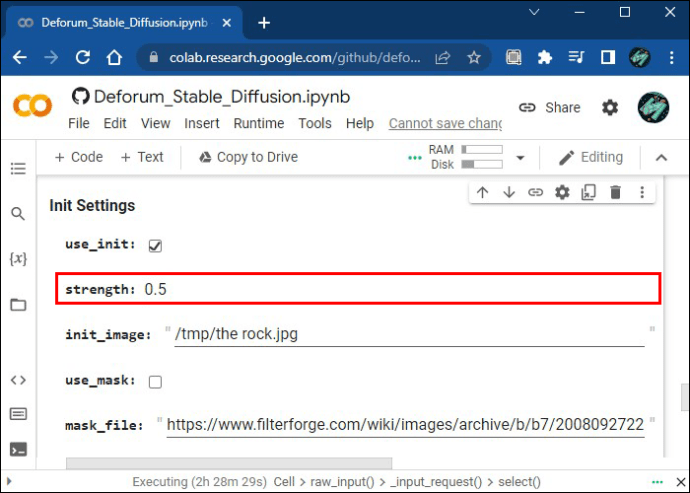Click the Share button
Image resolution: width=690 pixels, height=493 pixels.
(x=550, y=107)
